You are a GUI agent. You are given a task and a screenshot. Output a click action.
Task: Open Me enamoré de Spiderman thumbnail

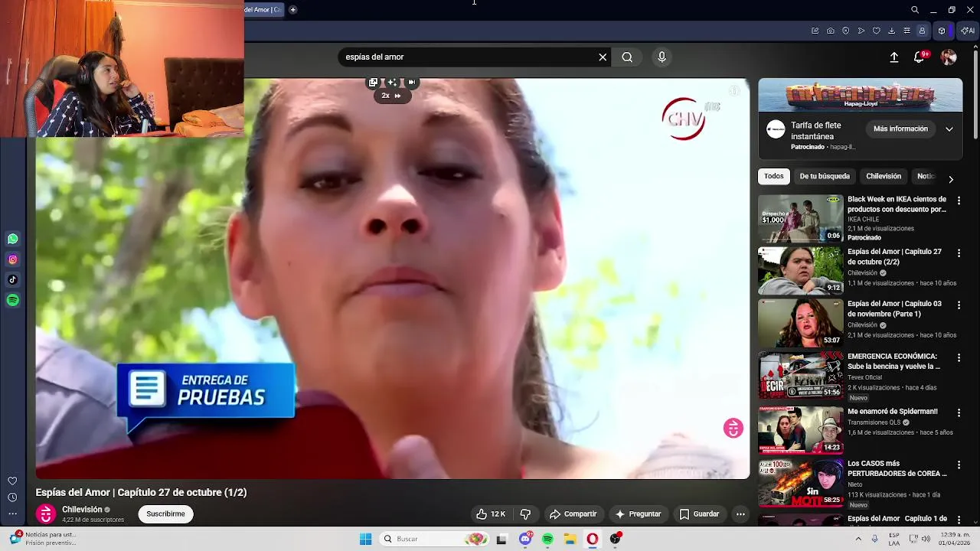click(x=800, y=430)
